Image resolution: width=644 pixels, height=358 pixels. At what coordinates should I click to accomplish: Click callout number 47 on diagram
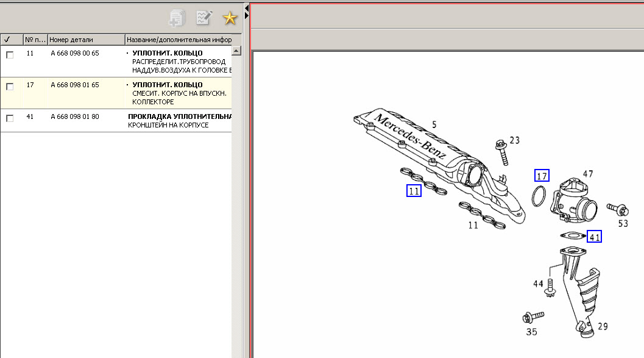[x=587, y=174]
